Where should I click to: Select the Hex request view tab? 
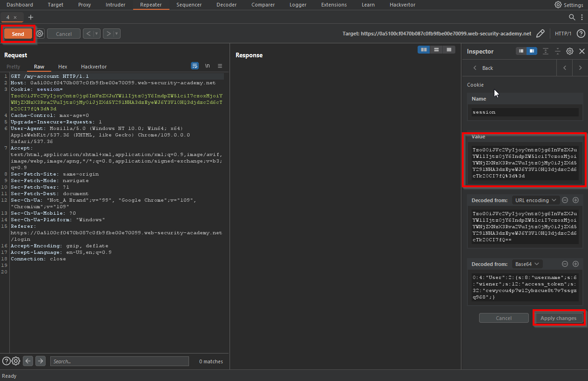click(62, 67)
